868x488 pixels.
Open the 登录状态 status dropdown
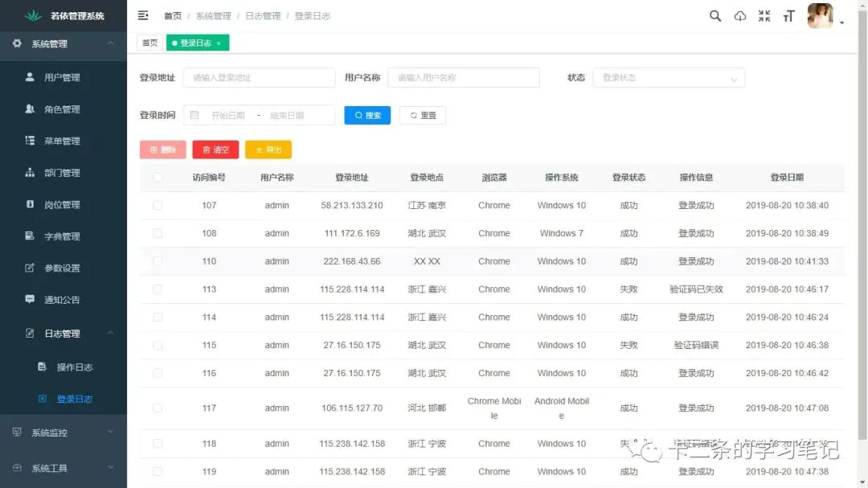[669, 77]
